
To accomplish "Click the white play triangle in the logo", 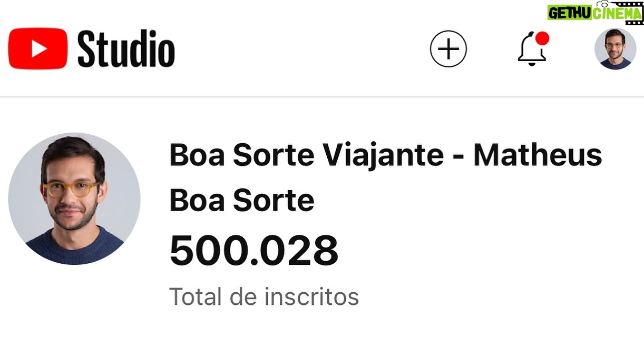I will click(x=39, y=49).
